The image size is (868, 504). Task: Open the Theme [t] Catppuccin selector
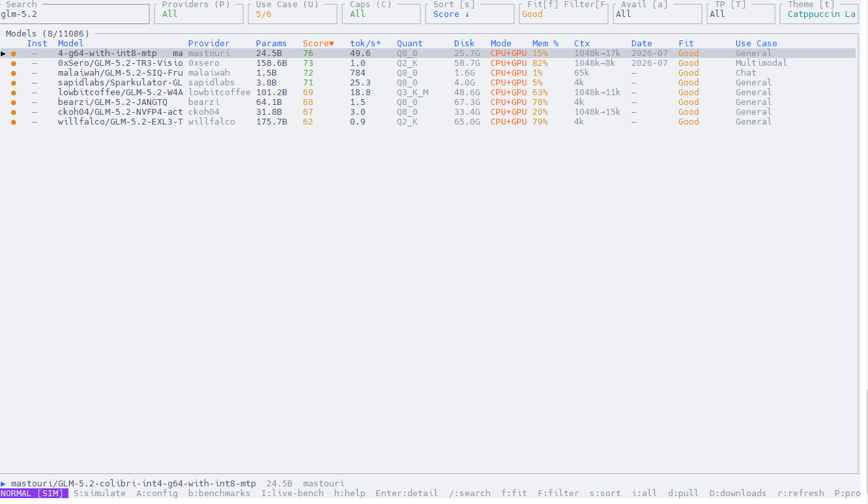[x=819, y=14]
